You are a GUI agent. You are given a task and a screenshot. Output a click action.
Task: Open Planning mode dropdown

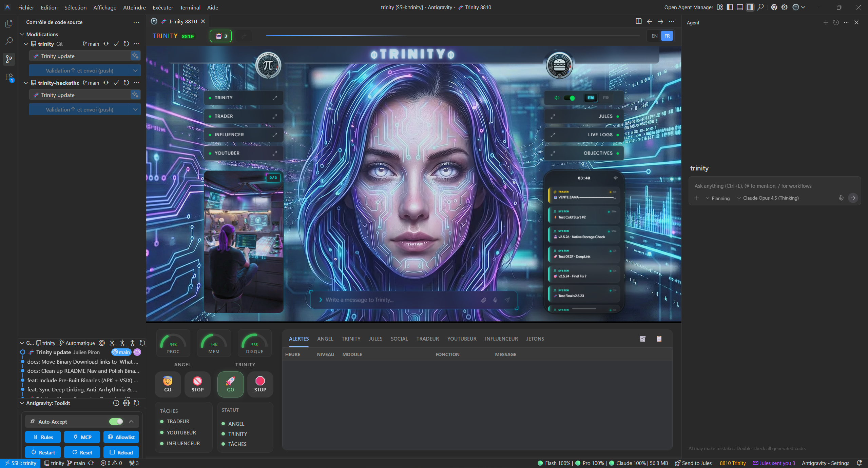[x=718, y=198]
